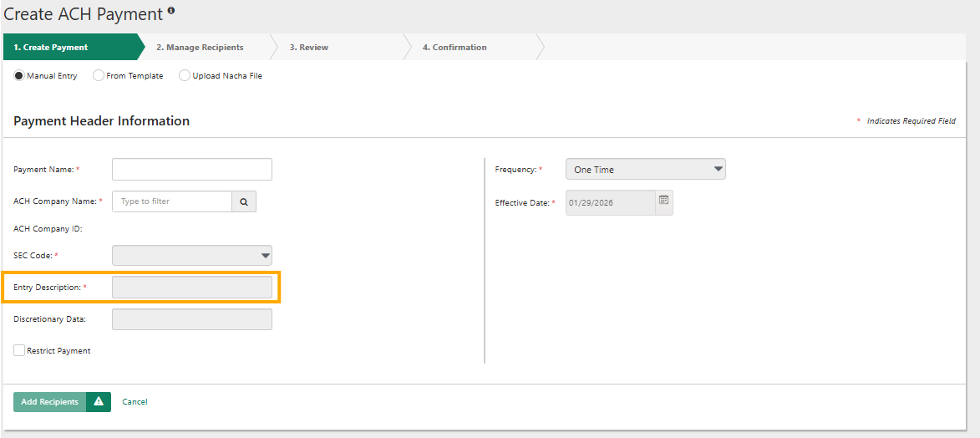The image size is (980, 438).
Task: Click the Discretionary Data input field
Action: [x=192, y=319]
